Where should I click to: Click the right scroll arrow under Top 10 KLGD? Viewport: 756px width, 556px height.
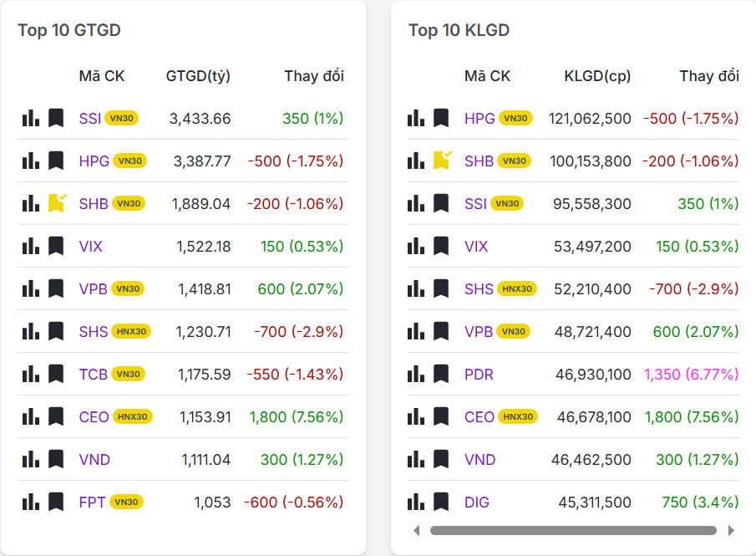tap(731, 530)
